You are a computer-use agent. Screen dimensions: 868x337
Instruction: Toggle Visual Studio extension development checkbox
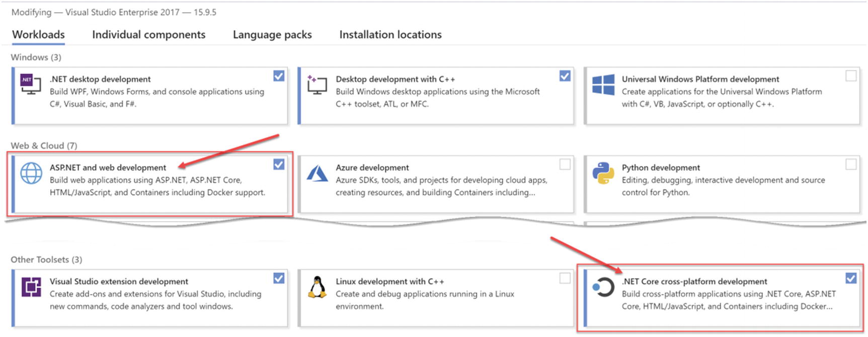[279, 278]
